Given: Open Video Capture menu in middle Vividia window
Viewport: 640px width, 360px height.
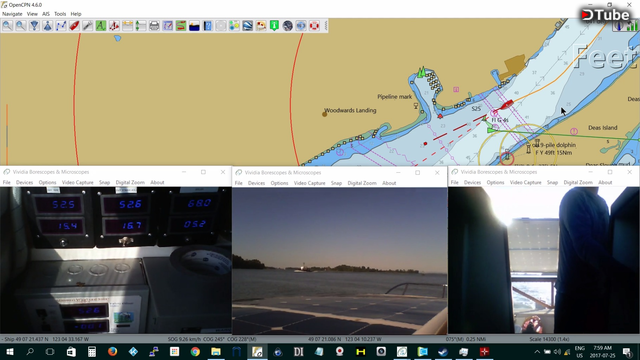Looking at the screenshot, I should [x=309, y=183].
